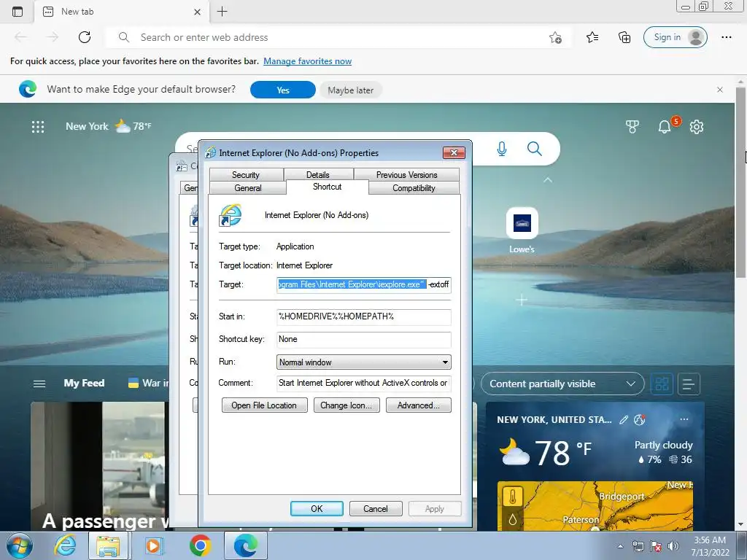Open weather card more options
Screen dimensions: 747x560
(x=684, y=419)
